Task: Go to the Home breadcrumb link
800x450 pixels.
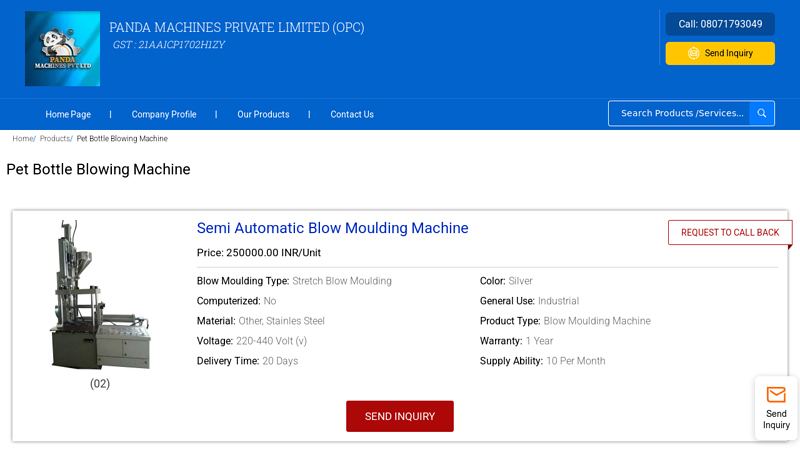Action: coord(22,139)
